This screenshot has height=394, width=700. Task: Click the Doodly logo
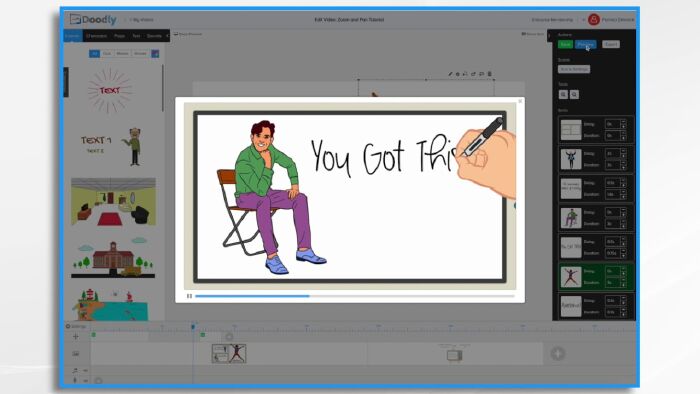(x=93, y=20)
